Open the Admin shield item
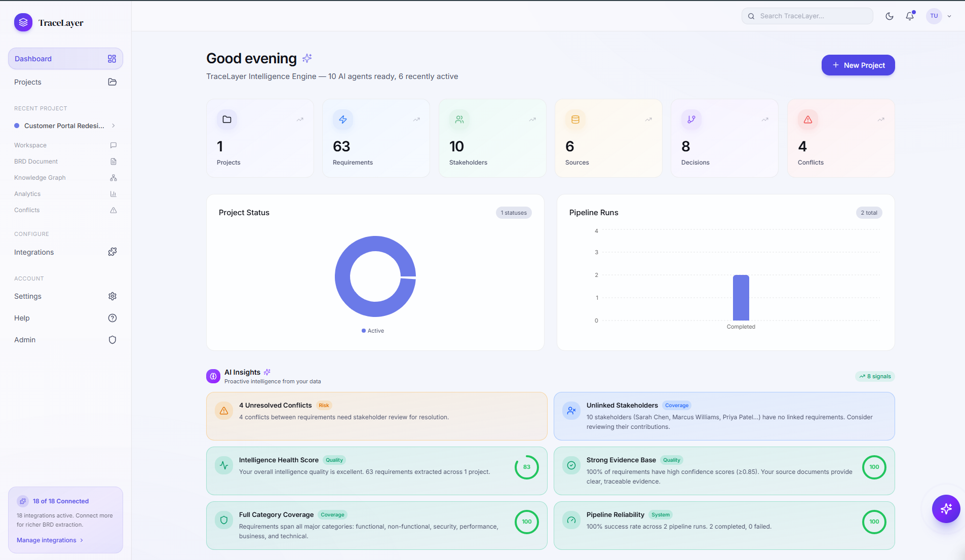Screen dimensions: 965x560 [25, 340]
